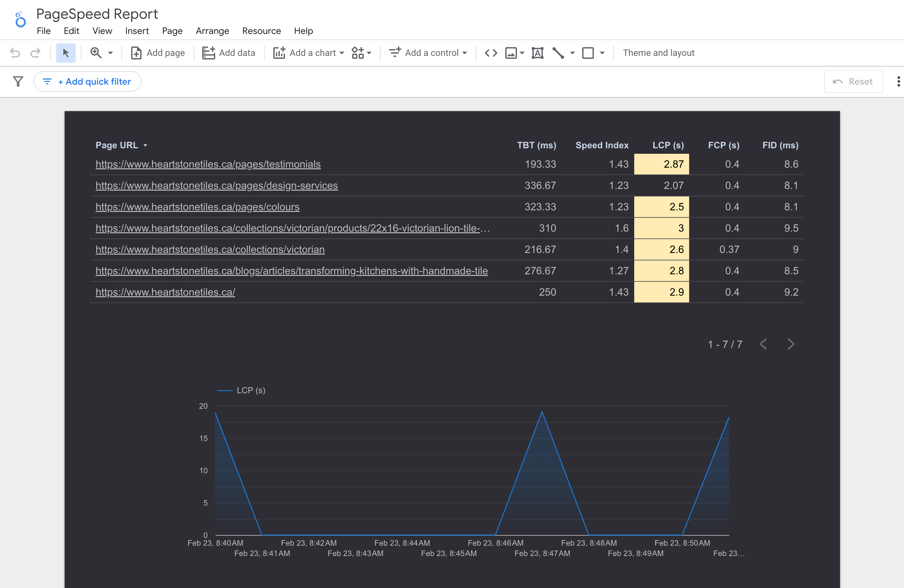This screenshot has height=588, width=904.
Task: Open the View menu
Action: [102, 31]
